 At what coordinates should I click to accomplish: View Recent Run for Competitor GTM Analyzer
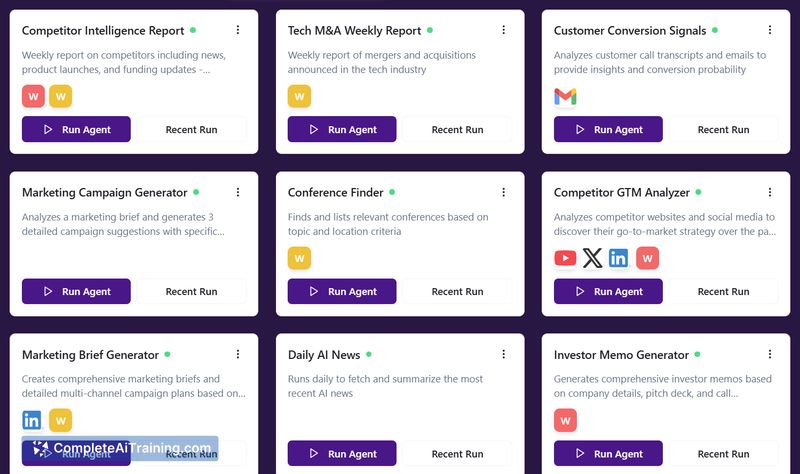[723, 291]
